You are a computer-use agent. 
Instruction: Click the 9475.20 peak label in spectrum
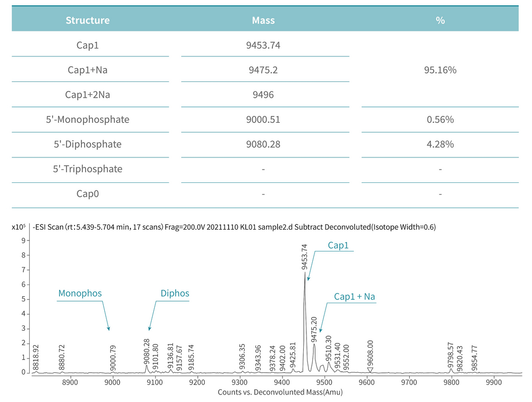pyautogui.click(x=314, y=330)
